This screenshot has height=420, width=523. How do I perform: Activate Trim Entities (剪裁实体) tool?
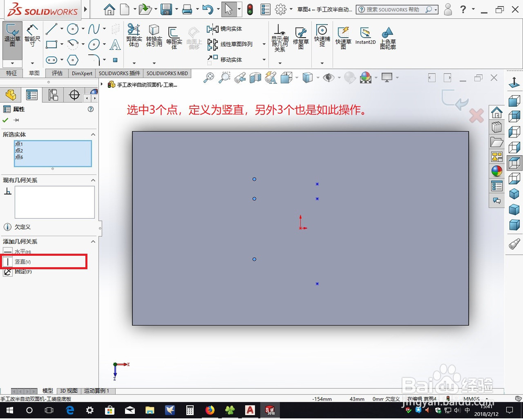134,35
